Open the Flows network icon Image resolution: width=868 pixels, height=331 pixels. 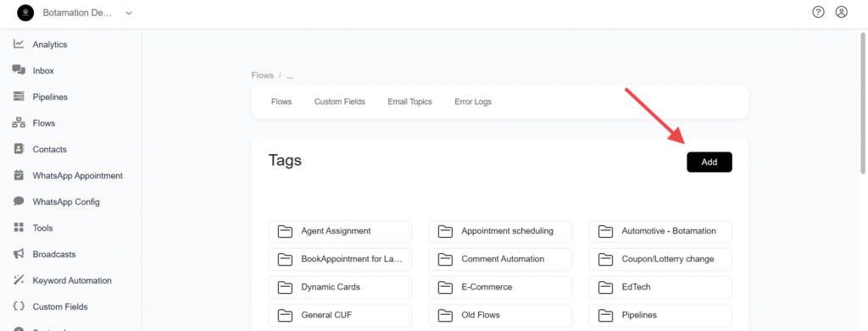[x=19, y=123]
